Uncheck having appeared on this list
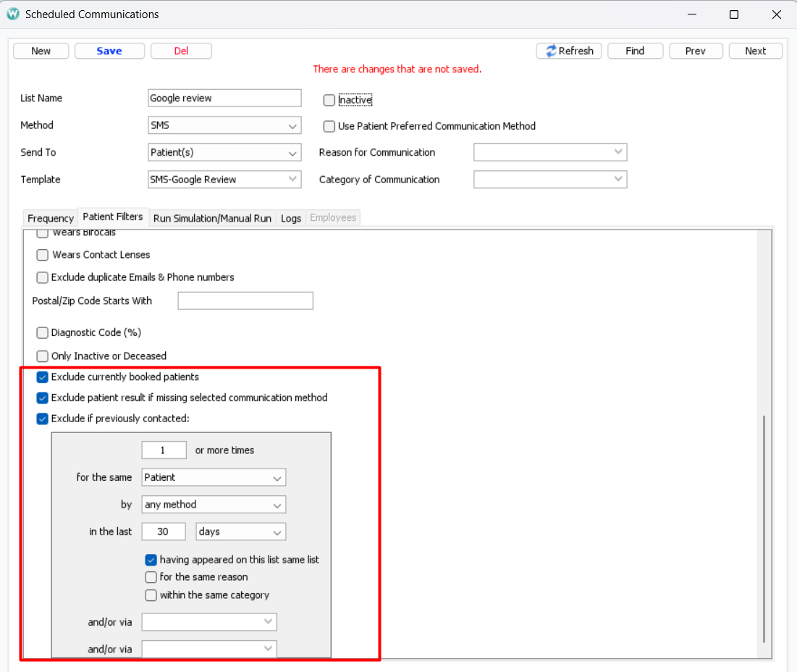 [151, 560]
